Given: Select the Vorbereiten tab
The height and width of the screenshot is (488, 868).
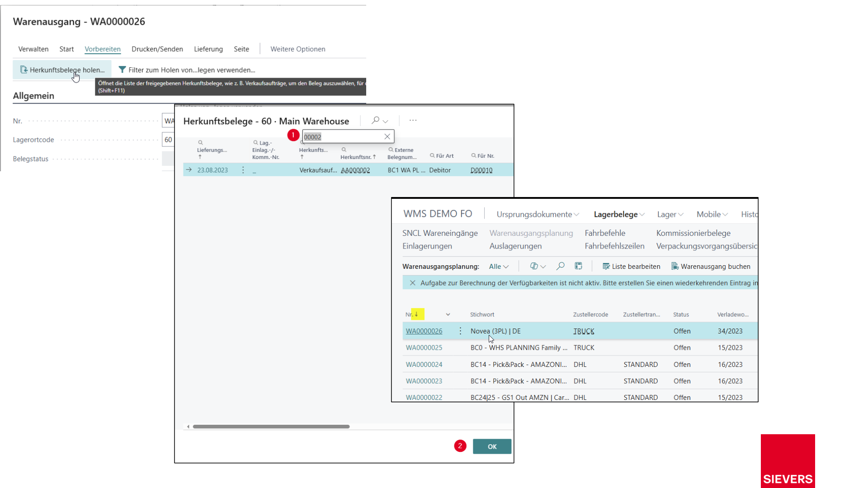Looking at the screenshot, I should point(103,49).
